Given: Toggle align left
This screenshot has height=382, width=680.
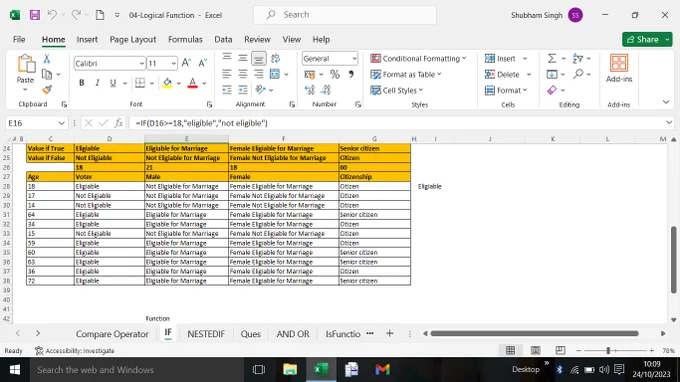Looking at the screenshot, I should point(227,74).
